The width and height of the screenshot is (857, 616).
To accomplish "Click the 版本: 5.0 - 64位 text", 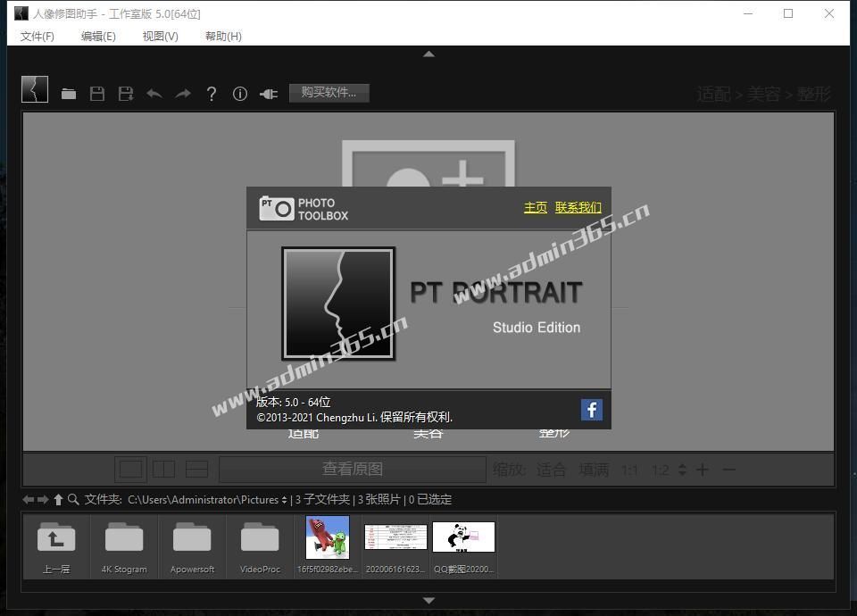I will (x=293, y=403).
